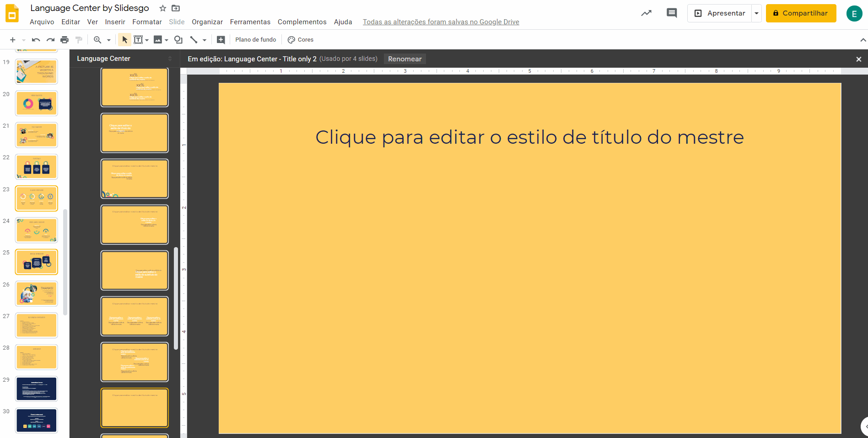Viewport: 868px width, 438px height.
Task: Open the comment history icon
Action: pyautogui.click(x=672, y=13)
